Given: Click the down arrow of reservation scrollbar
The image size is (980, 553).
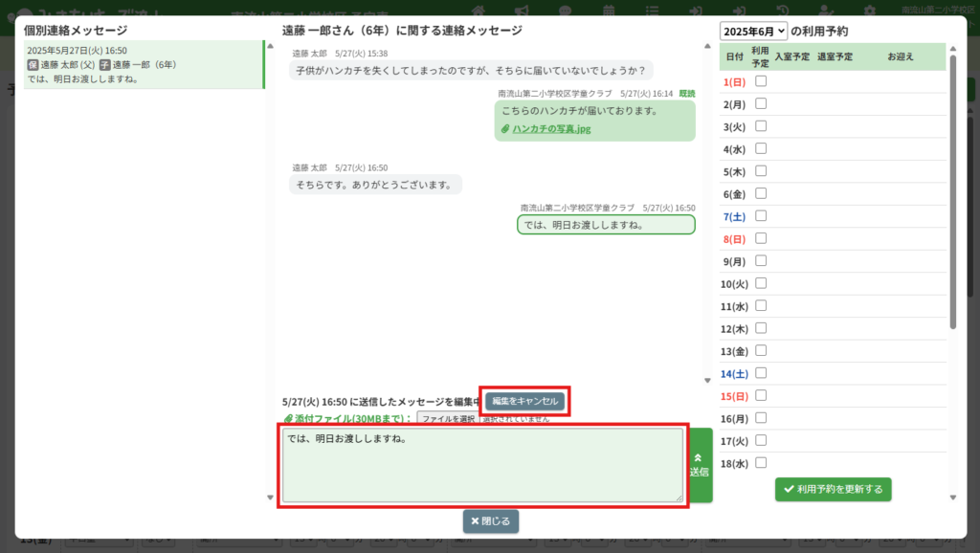Looking at the screenshot, I should pos(953,497).
